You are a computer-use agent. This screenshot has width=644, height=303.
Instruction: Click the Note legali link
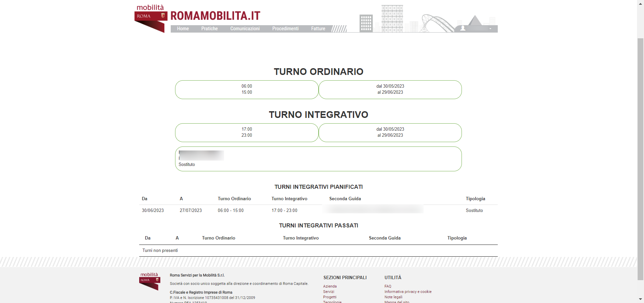pyautogui.click(x=393, y=297)
